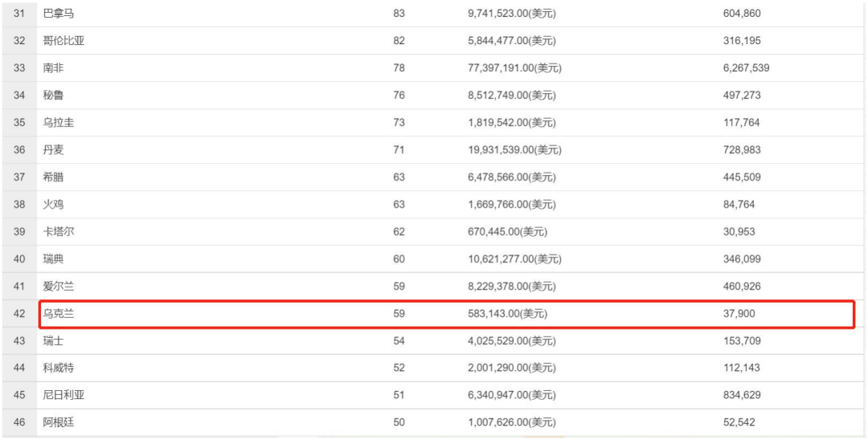The width and height of the screenshot is (868, 440).
Task: Click country name 希腊
Action: point(54,177)
